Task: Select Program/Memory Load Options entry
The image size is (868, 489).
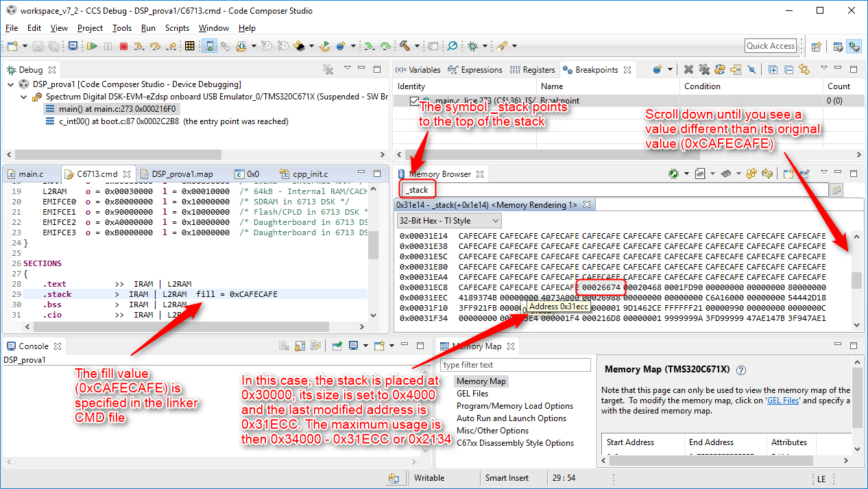Action: tap(515, 406)
